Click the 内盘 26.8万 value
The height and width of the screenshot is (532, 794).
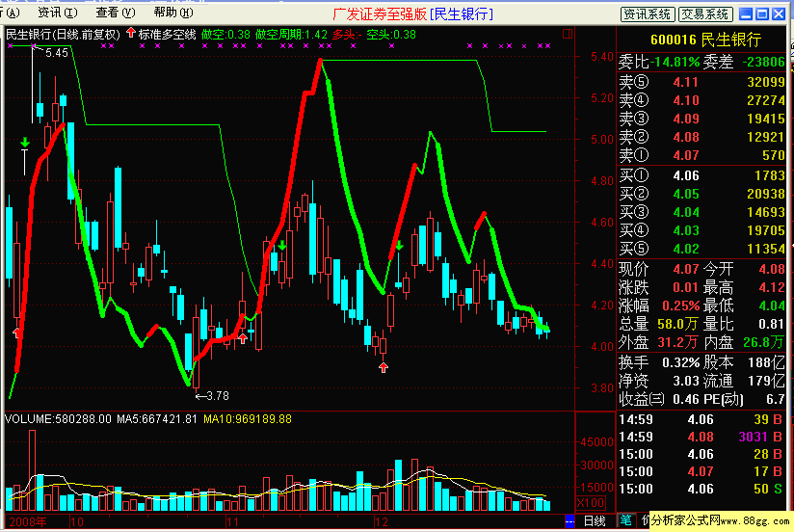pos(764,343)
